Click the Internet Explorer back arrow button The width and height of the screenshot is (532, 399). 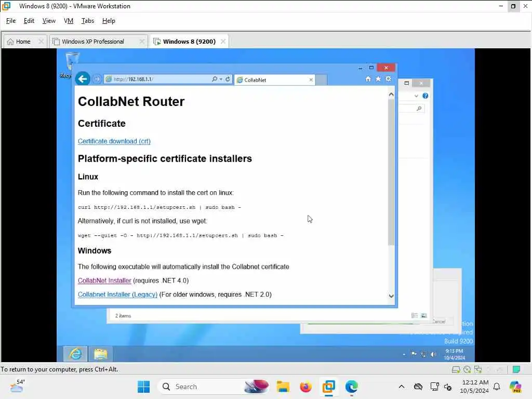pyautogui.click(x=83, y=79)
